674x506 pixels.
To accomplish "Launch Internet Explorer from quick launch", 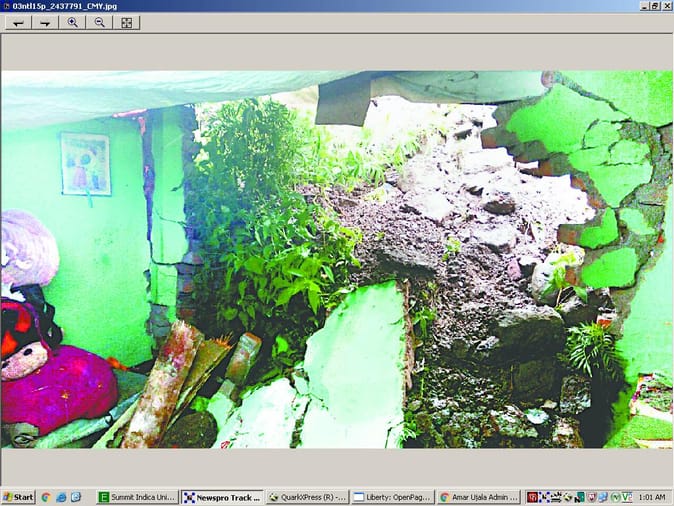I will pos(61,497).
